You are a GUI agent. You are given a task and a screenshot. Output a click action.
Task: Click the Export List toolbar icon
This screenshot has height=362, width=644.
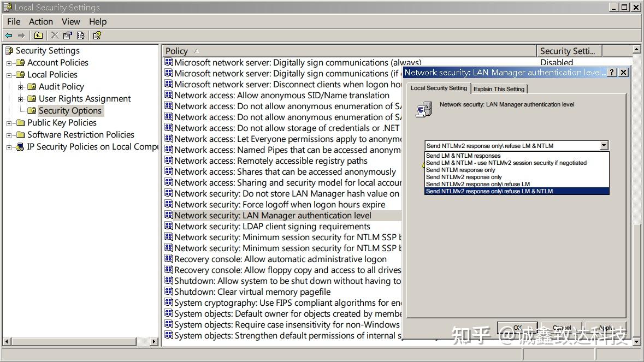pyautogui.click(x=81, y=35)
